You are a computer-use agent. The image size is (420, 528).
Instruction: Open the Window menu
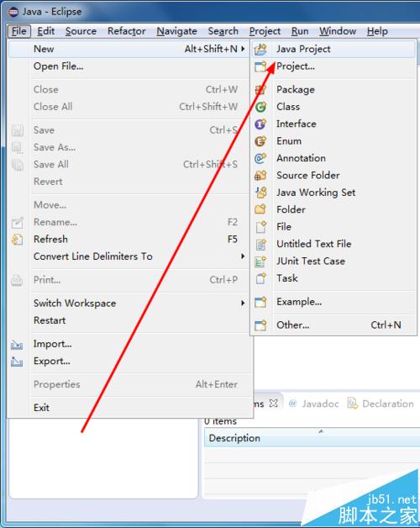(338, 31)
